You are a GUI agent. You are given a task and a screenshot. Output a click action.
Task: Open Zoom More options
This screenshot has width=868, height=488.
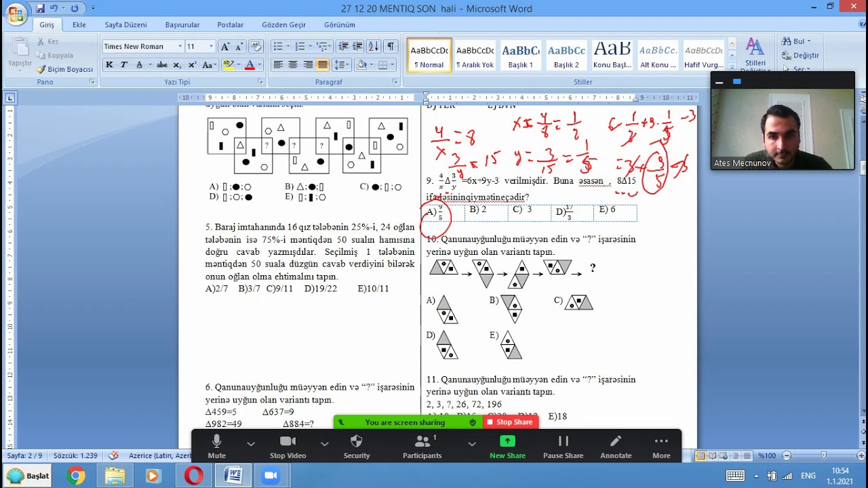coord(661,447)
